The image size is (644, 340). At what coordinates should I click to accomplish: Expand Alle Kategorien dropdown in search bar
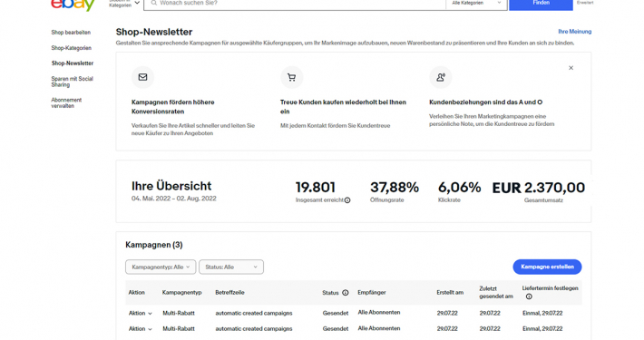pyautogui.click(x=476, y=3)
